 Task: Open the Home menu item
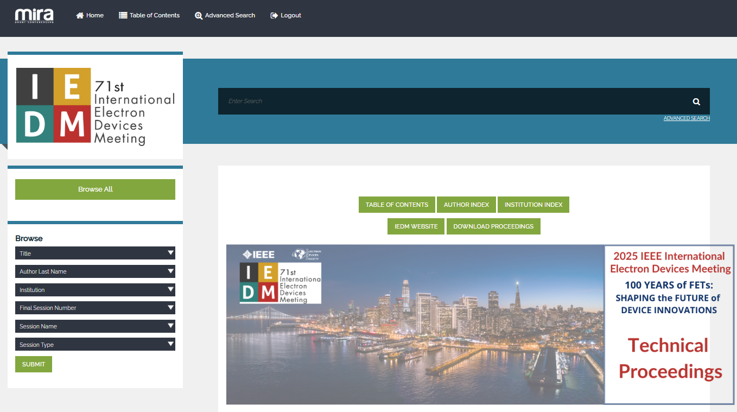(x=90, y=16)
